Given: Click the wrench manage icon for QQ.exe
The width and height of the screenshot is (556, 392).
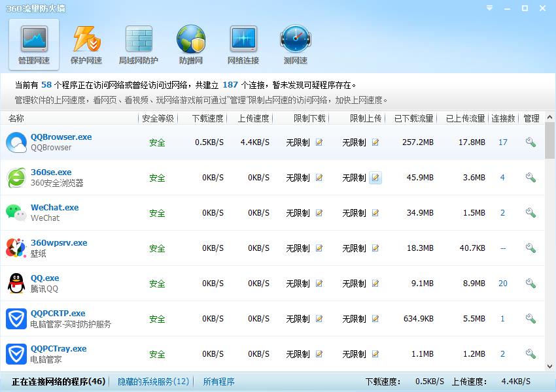Looking at the screenshot, I should tap(530, 283).
